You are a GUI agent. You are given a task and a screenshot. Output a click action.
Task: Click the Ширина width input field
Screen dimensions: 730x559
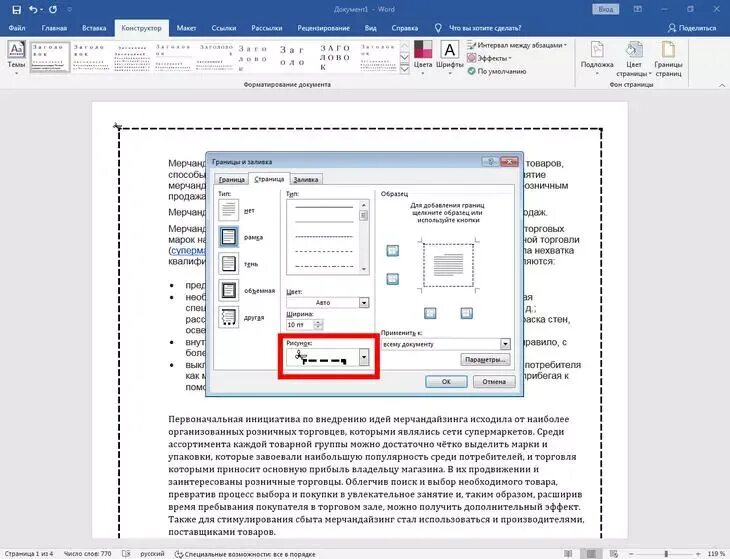click(x=300, y=324)
